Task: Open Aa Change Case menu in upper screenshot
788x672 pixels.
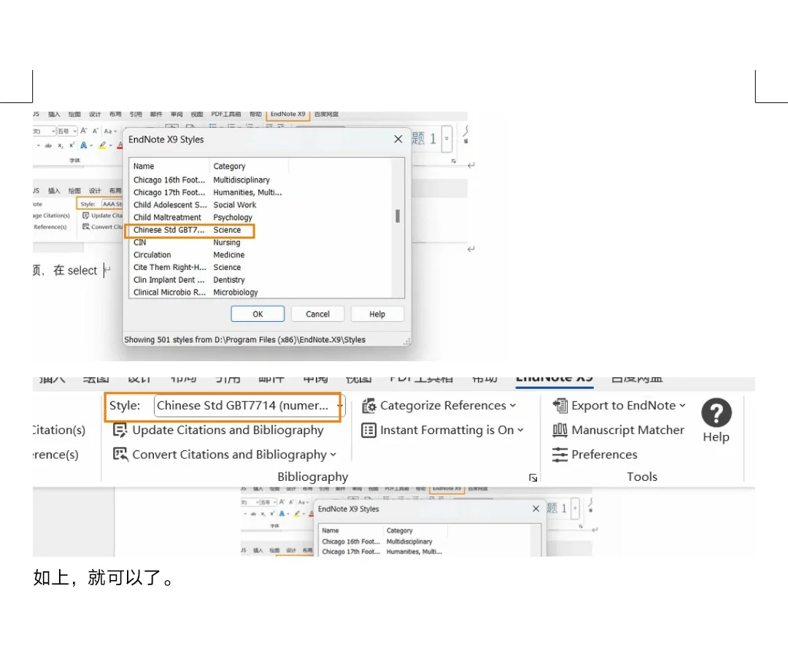Action: click(109, 131)
